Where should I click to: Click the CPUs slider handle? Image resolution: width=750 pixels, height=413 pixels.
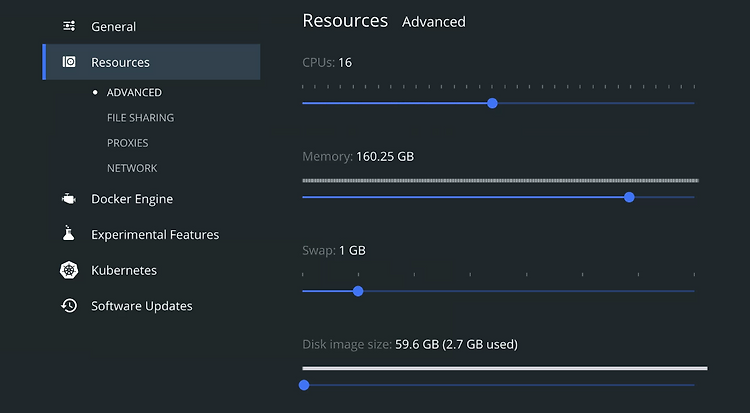(492, 103)
